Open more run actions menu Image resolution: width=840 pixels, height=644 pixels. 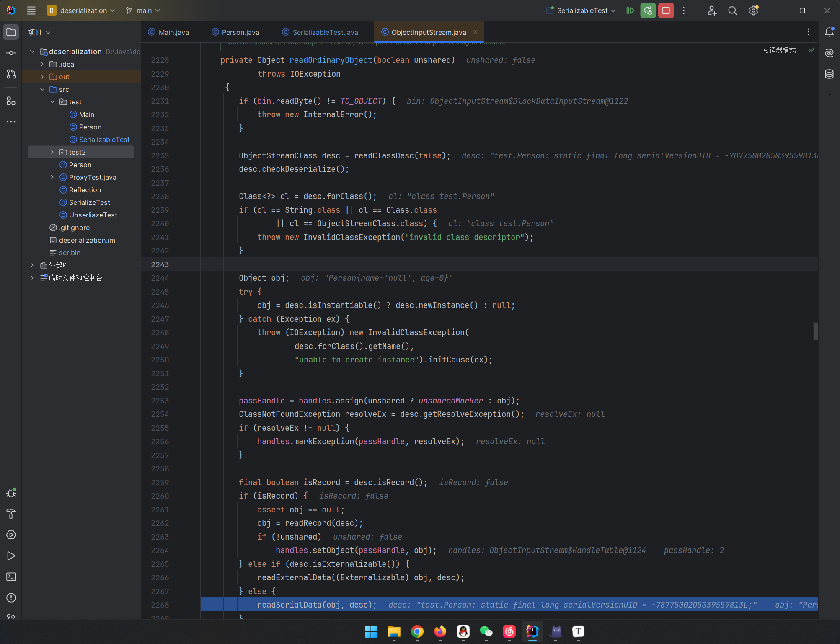(684, 10)
